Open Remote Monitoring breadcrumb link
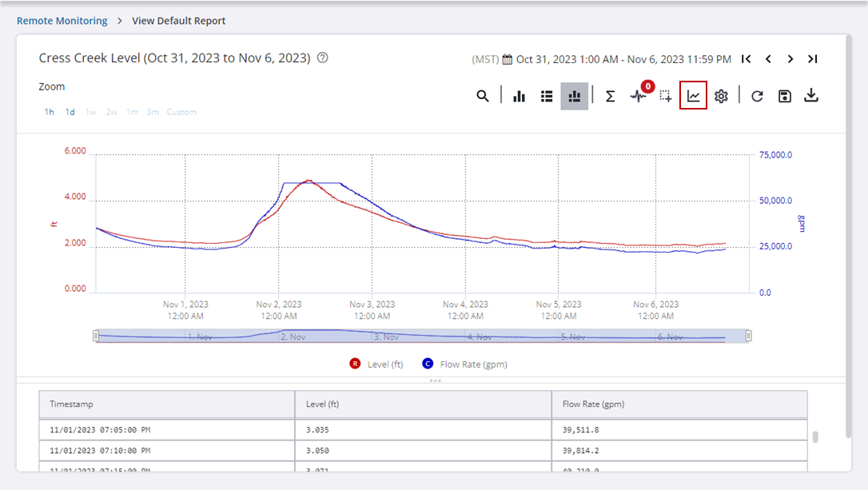The image size is (868, 490). click(x=62, y=21)
